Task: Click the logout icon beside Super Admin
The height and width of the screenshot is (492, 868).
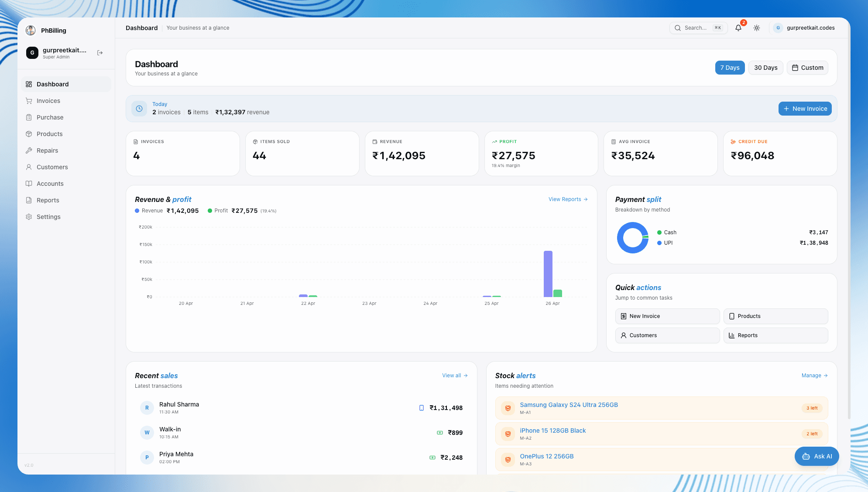Action: 100,53
